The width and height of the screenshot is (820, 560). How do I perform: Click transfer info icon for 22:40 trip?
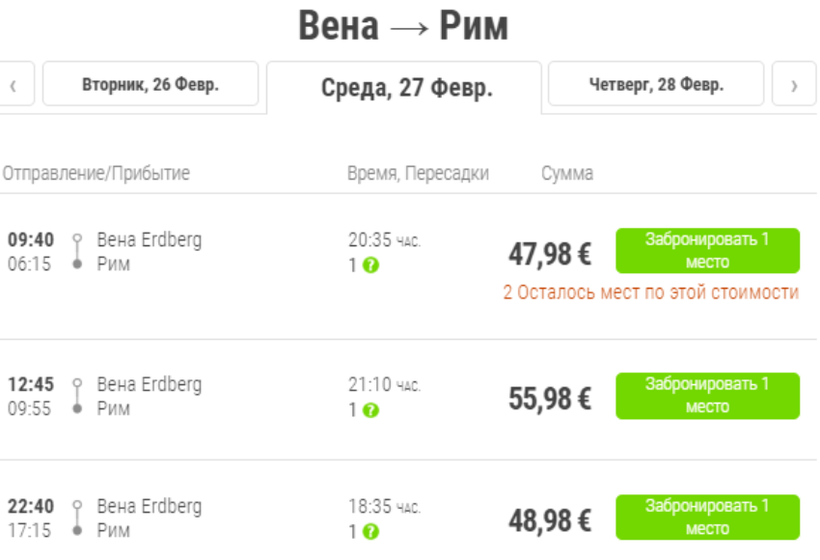[x=371, y=531]
